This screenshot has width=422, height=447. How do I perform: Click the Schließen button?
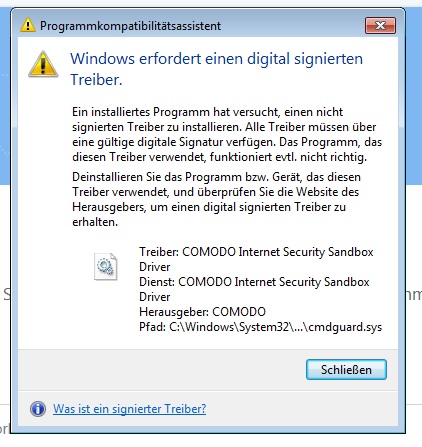(x=346, y=369)
